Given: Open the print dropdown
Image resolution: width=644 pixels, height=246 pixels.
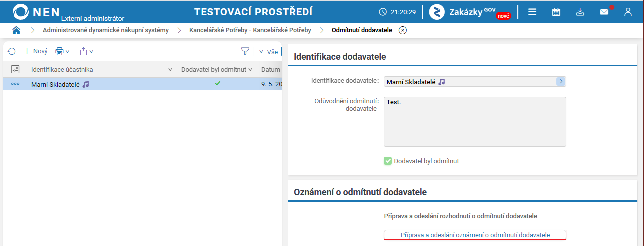Looking at the screenshot, I should coord(62,51).
